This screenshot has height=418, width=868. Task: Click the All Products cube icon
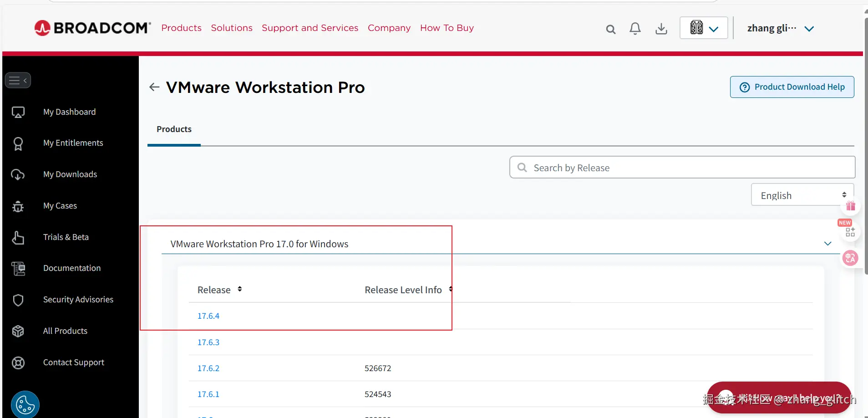pos(18,331)
